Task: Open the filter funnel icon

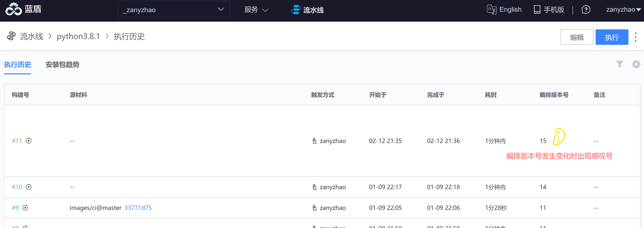Action: pos(620,64)
